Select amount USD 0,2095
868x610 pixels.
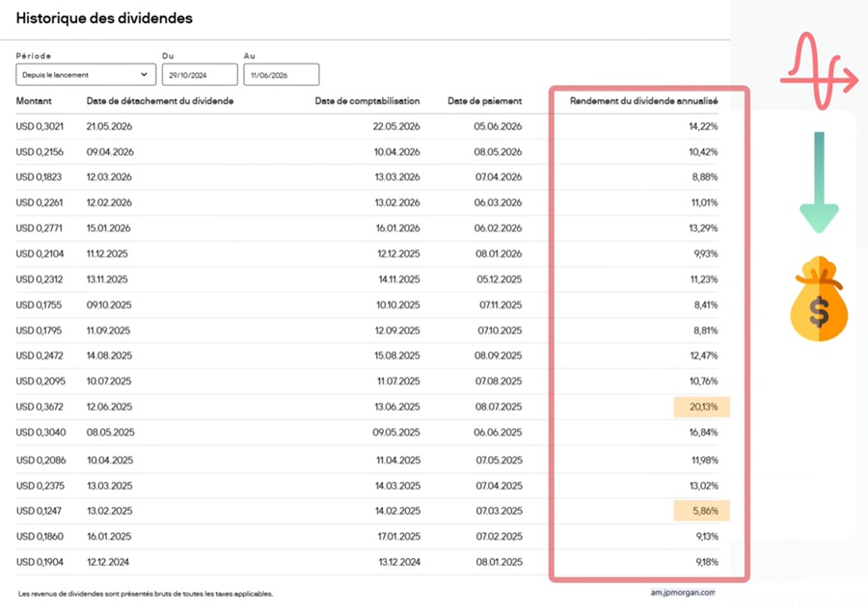click(41, 381)
